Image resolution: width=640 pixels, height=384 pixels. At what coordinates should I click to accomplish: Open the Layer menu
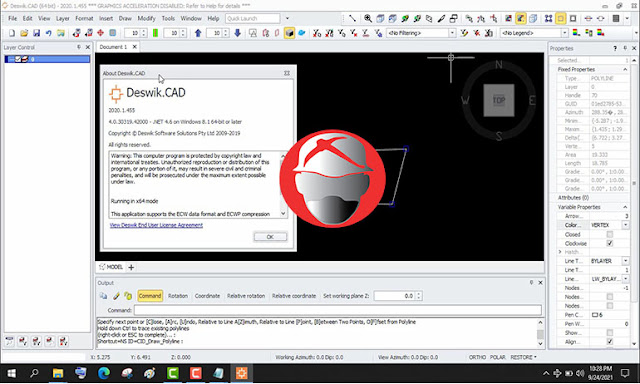tap(62, 18)
